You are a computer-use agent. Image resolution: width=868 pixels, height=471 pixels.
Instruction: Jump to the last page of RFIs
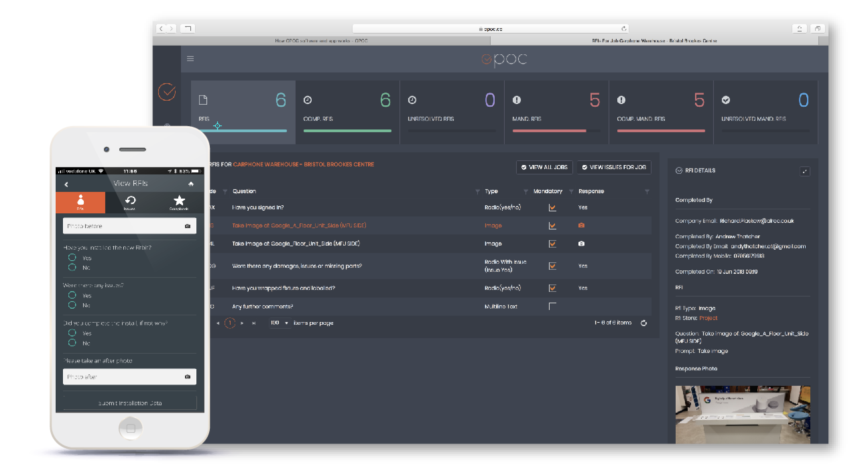pos(254,323)
